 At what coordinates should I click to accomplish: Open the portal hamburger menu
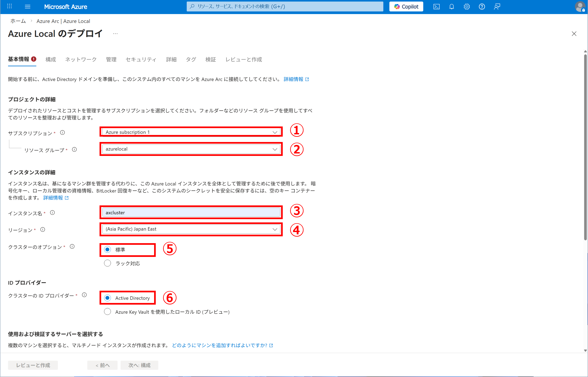click(28, 7)
